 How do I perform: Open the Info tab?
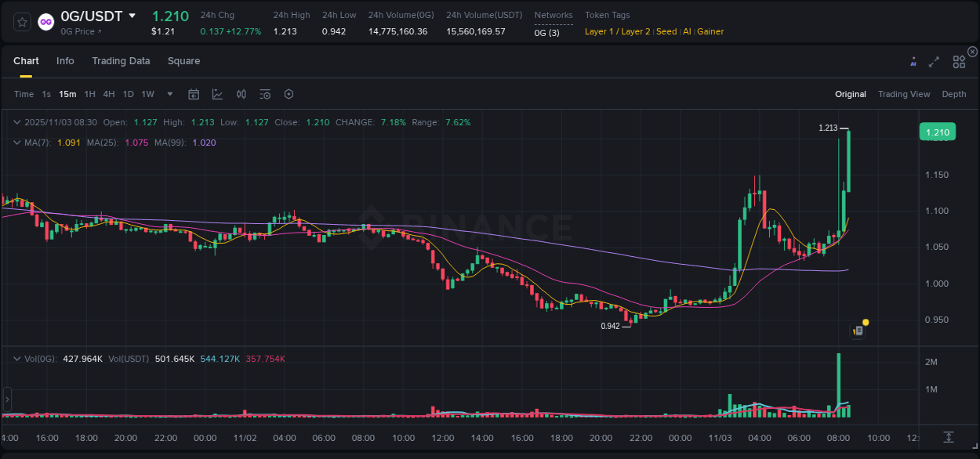click(65, 61)
